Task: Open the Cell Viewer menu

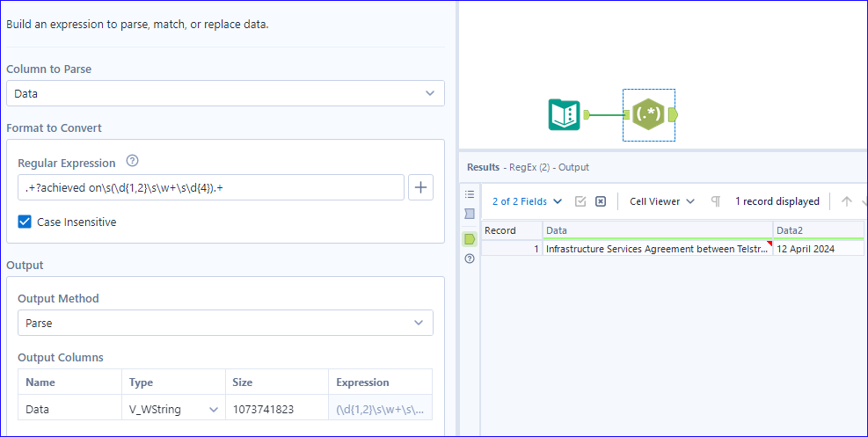Action: [x=662, y=201]
